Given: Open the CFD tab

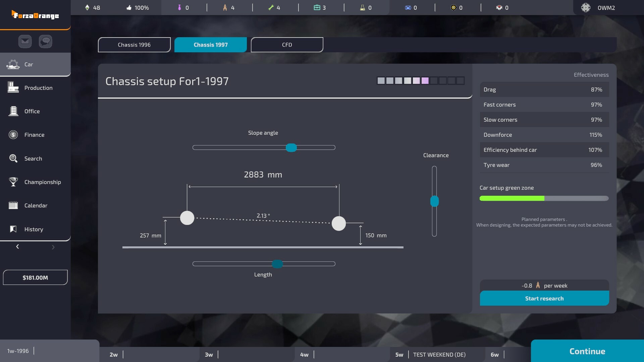Looking at the screenshot, I should click(287, 45).
